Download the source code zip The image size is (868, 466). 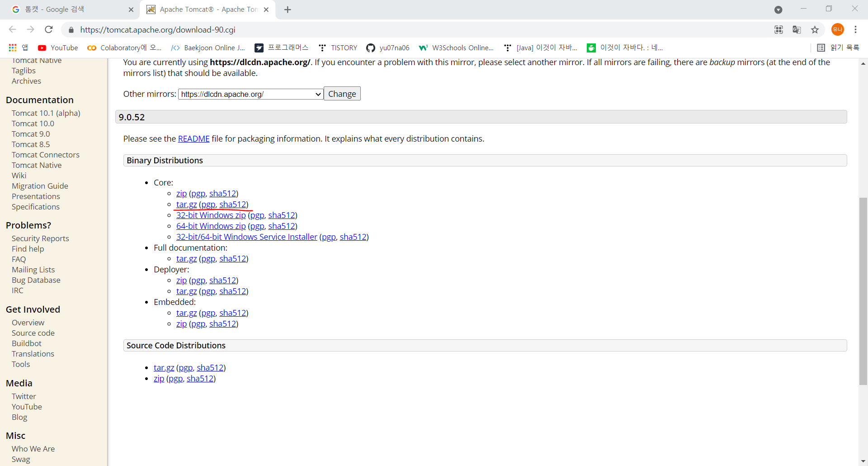pos(159,379)
